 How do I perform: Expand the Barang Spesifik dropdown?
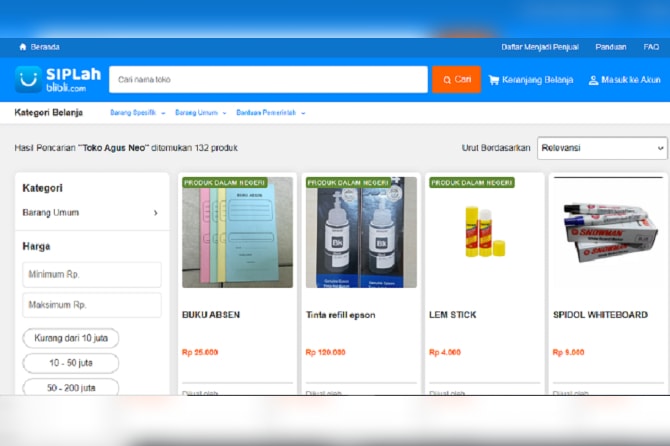(x=138, y=113)
